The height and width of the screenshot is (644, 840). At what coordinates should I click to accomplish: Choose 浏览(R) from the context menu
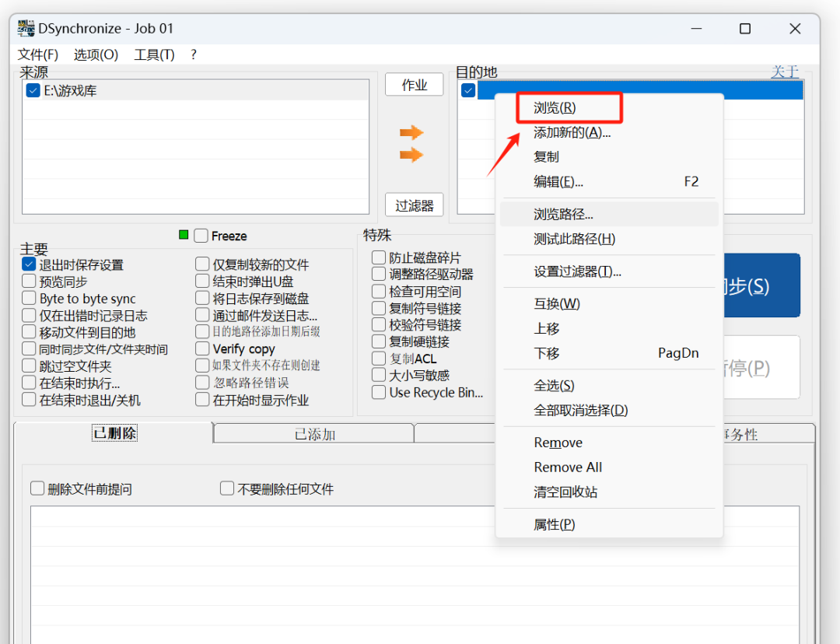(609, 108)
